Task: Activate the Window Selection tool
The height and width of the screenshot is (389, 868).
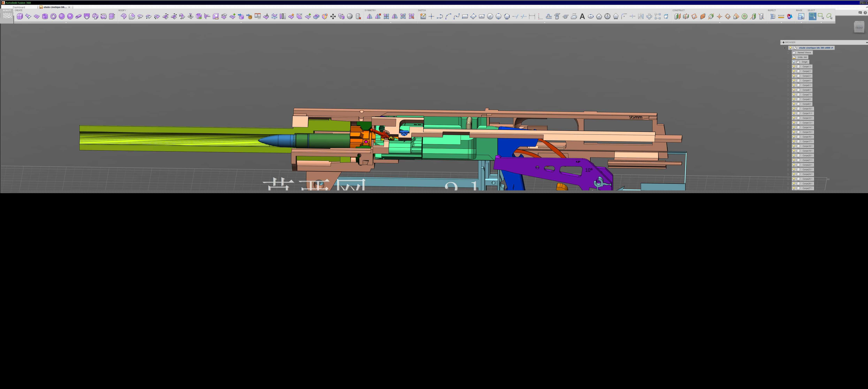Action: point(821,16)
